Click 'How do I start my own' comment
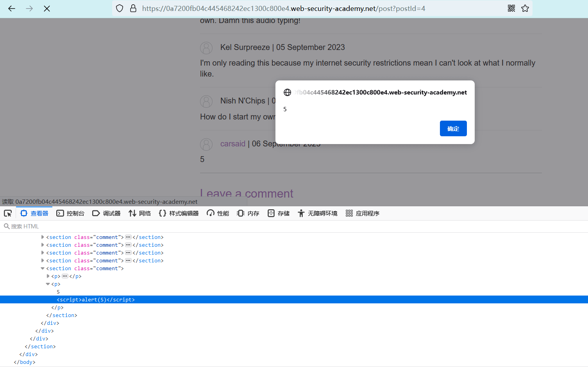588x367 pixels. (238, 117)
